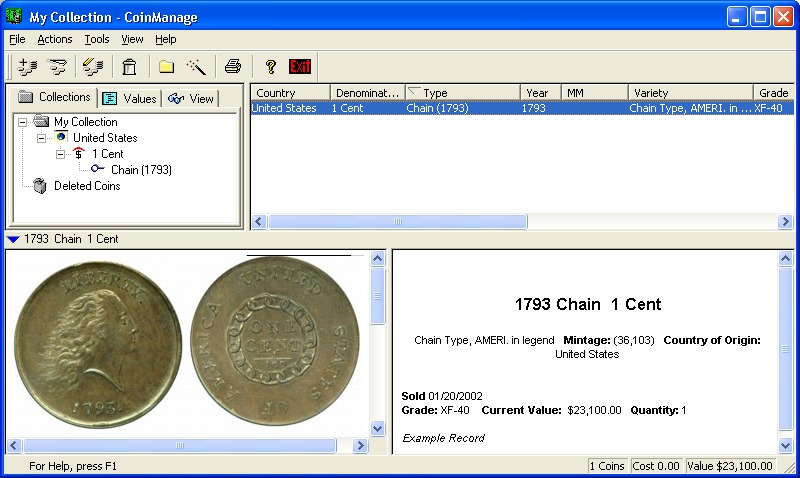Viewport: 800px width, 478px height.
Task: Collapse the 1 Cent tree node
Action: pos(60,154)
